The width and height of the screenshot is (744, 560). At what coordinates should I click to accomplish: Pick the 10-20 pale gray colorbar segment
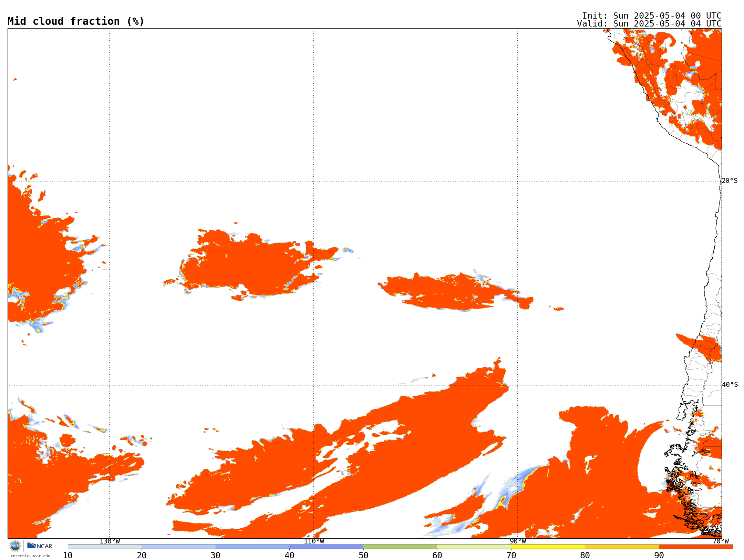tap(105, 547)
